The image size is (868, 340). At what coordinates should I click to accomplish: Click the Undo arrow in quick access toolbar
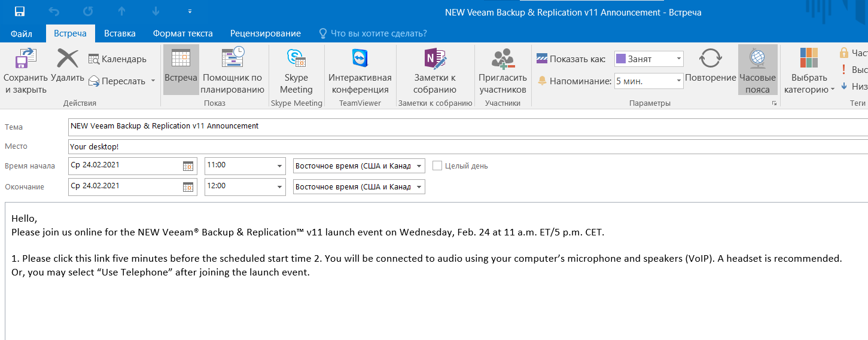tap(54, 11)
